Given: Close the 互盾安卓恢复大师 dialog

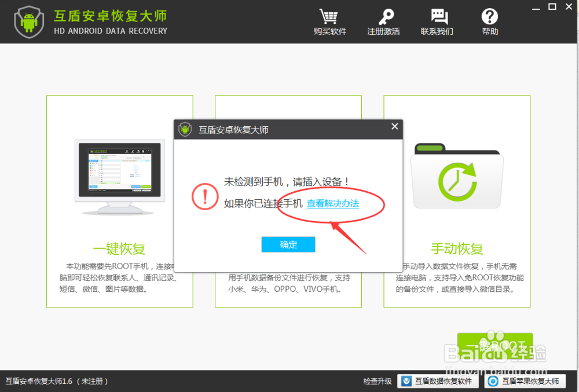Looking at the screenshot, I should (395, 127).
